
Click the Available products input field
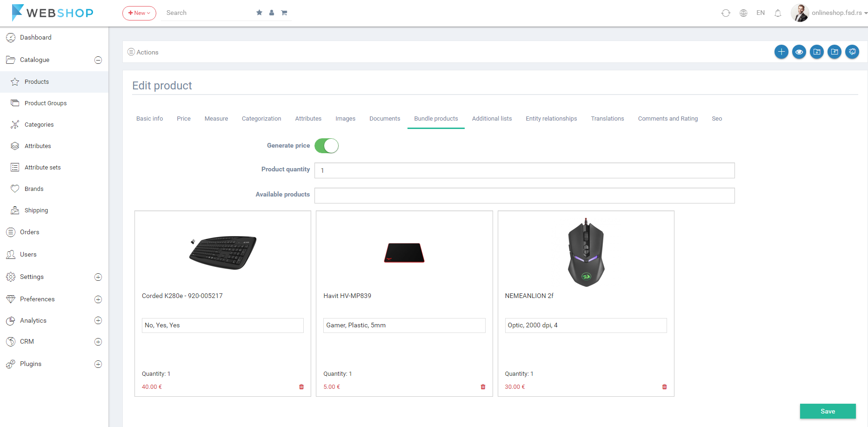tap(525, 196)
